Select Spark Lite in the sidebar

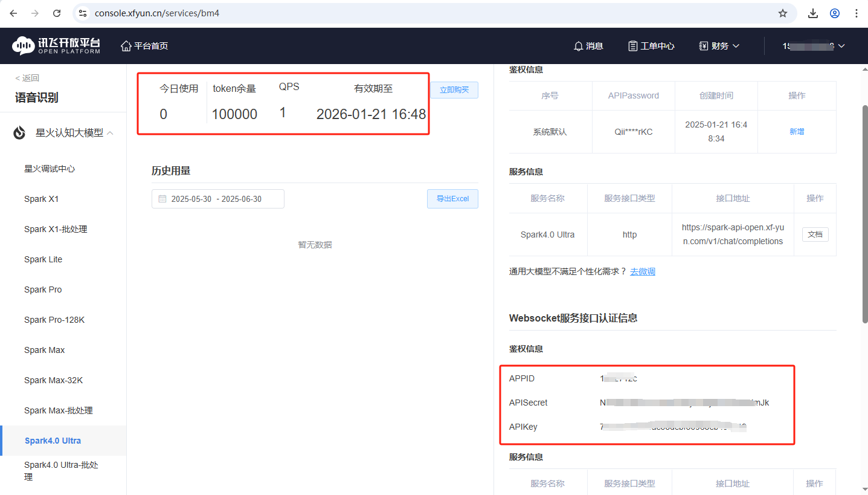(x=43, y=259)
